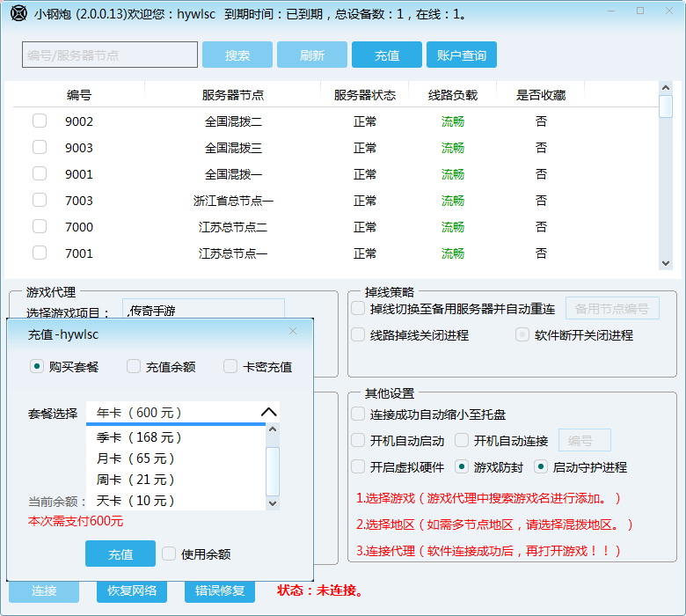Open 充值 from the top toolbar
The width and height of the screenshot is (686, 616).
point(387,55)
